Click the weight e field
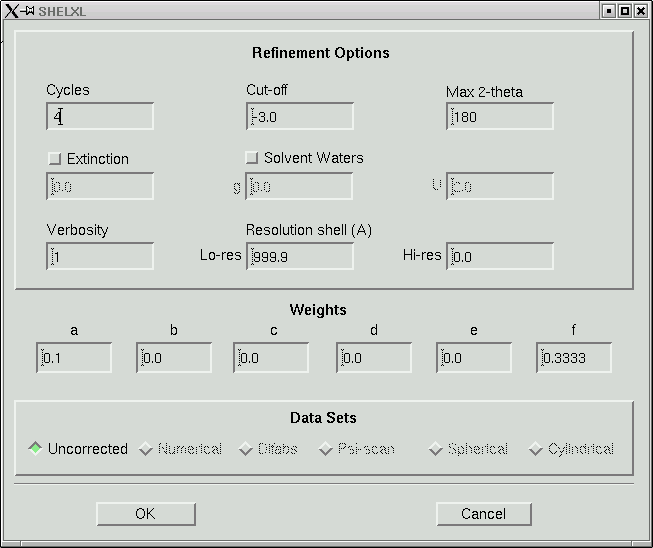Image resolution: width=653 pixels, height=548 pixels. click(x=474, y=357)
